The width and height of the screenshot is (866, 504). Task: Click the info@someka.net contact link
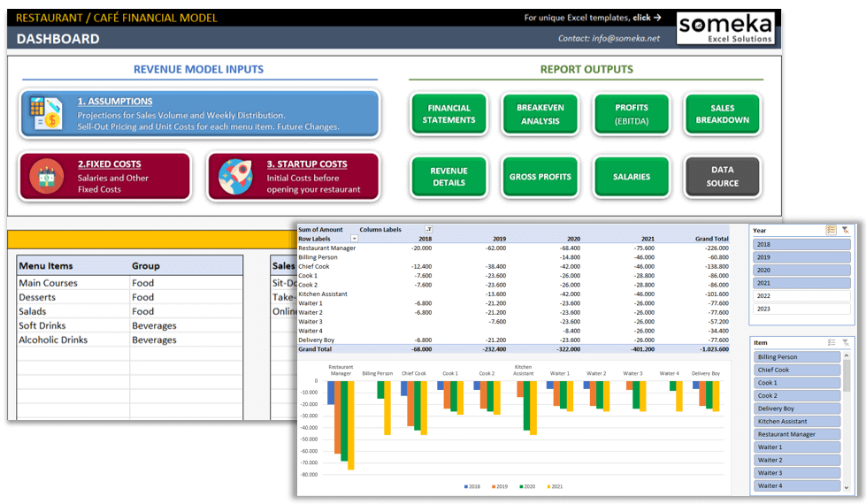tap(625, 38)
